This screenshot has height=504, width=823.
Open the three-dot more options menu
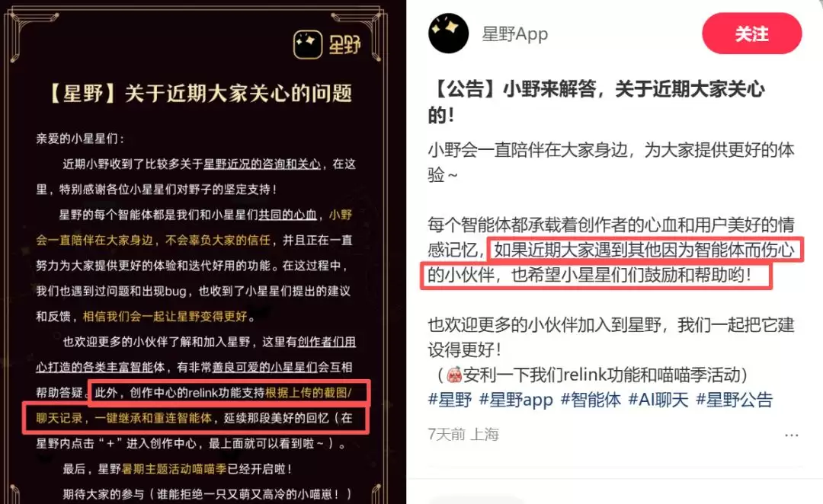792,435
